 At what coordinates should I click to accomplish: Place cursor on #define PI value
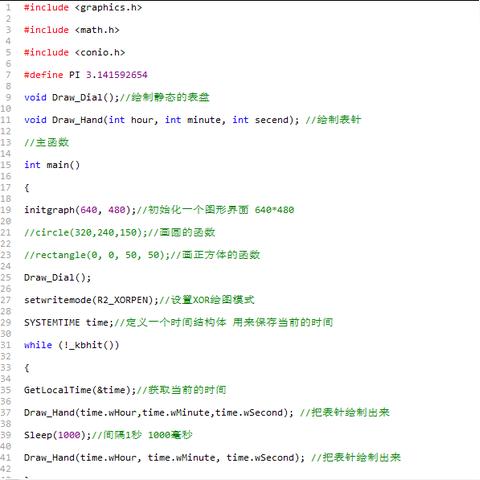[x=117, y=75]
